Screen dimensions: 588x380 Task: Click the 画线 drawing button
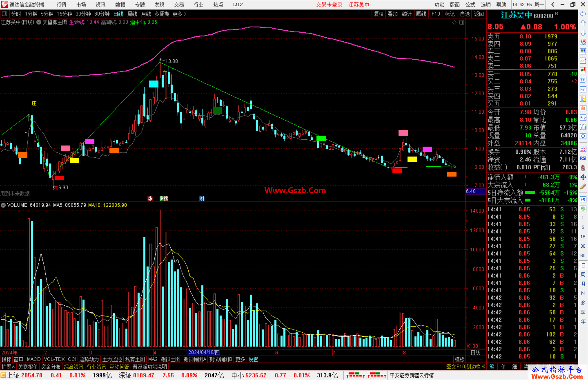click(x=421, y=14)
